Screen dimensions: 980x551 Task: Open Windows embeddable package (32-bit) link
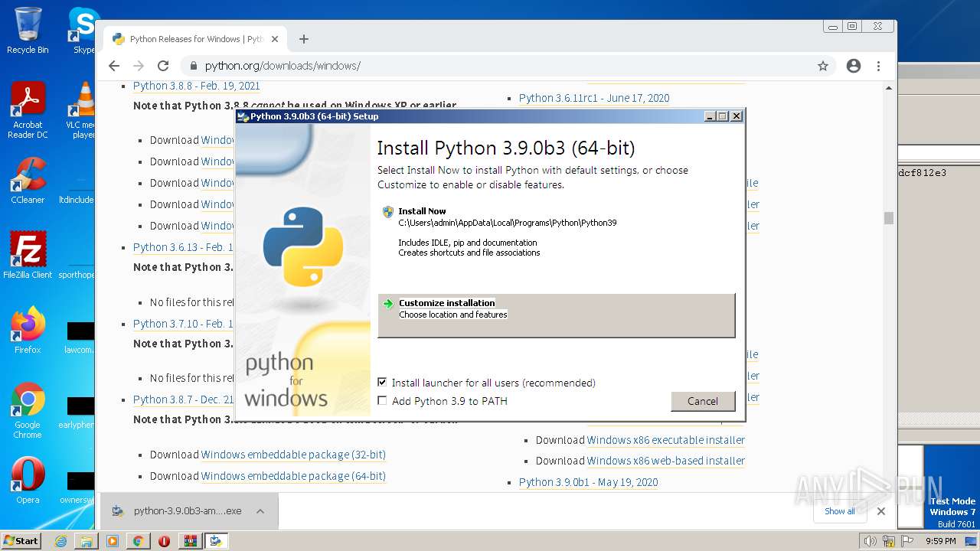point(293,455)
